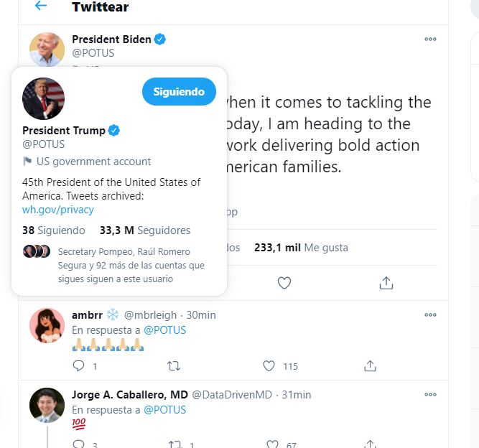Viewport: 479px width, 448px height.
Task: Expand options for Jorge A. Caballero's reply
Action: click(430, 394)
